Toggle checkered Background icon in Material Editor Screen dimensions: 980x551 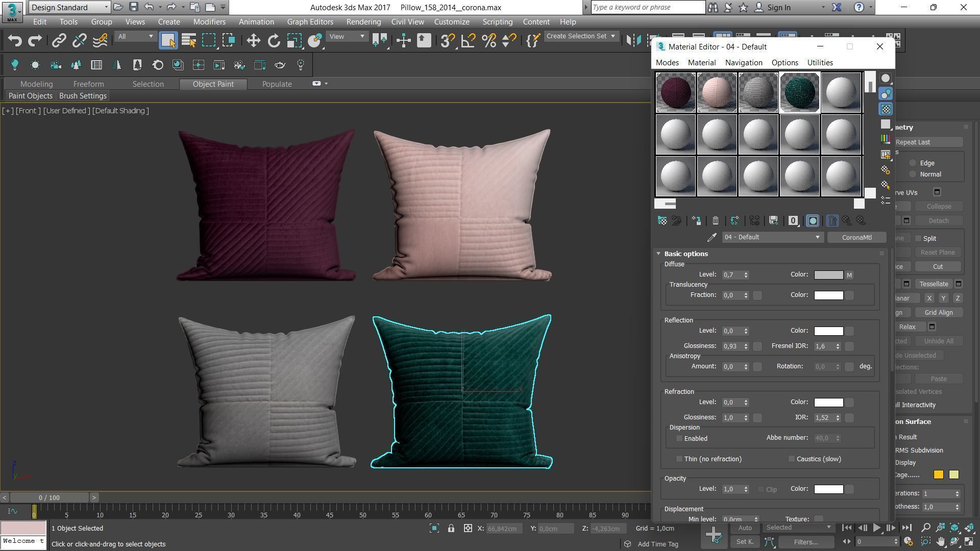click(x=886, y=109)
